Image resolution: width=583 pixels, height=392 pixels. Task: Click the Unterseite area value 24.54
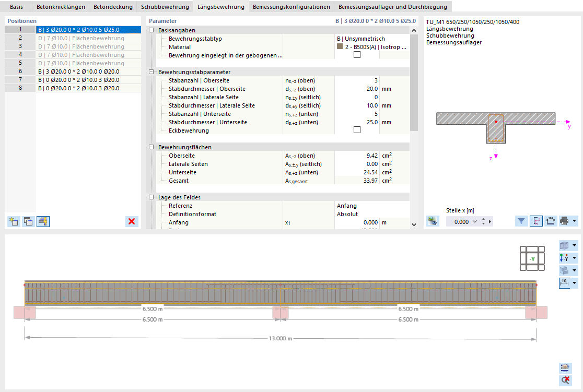pos(357,172)
